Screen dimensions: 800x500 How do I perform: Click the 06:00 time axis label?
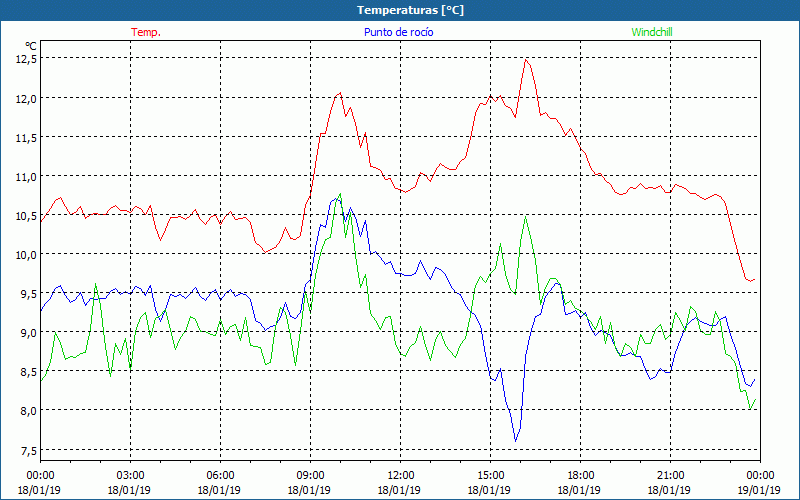click(x=220, y=475)
